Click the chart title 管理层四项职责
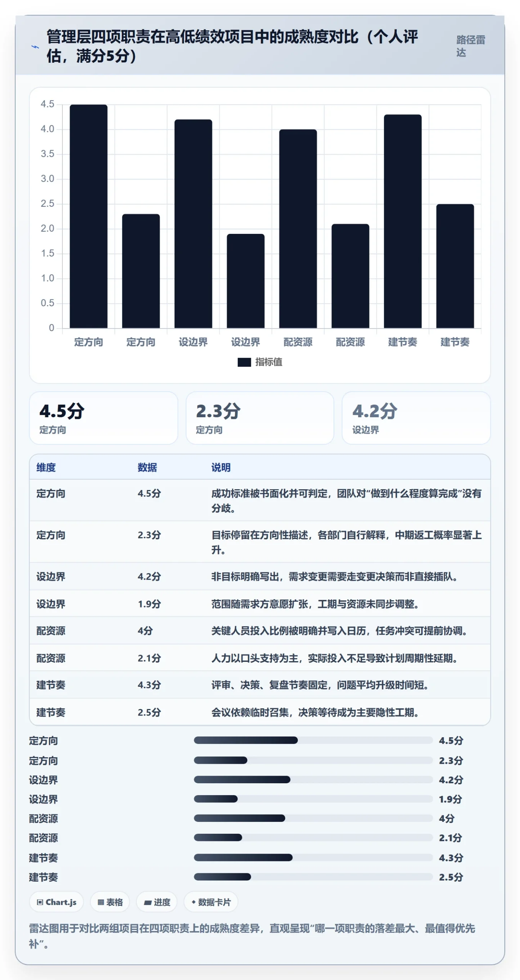Screen dimensions: 520x980 pyautogui.click(x=232, y=46)
